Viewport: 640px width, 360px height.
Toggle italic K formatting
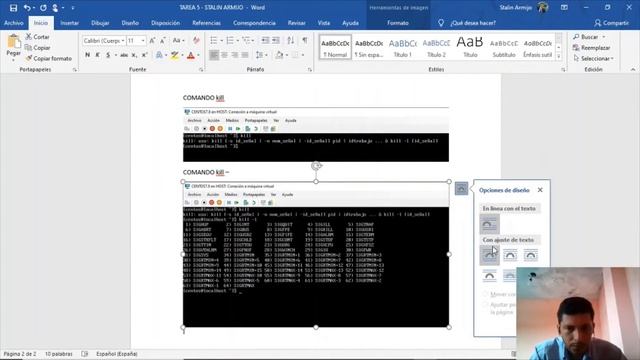97,55
